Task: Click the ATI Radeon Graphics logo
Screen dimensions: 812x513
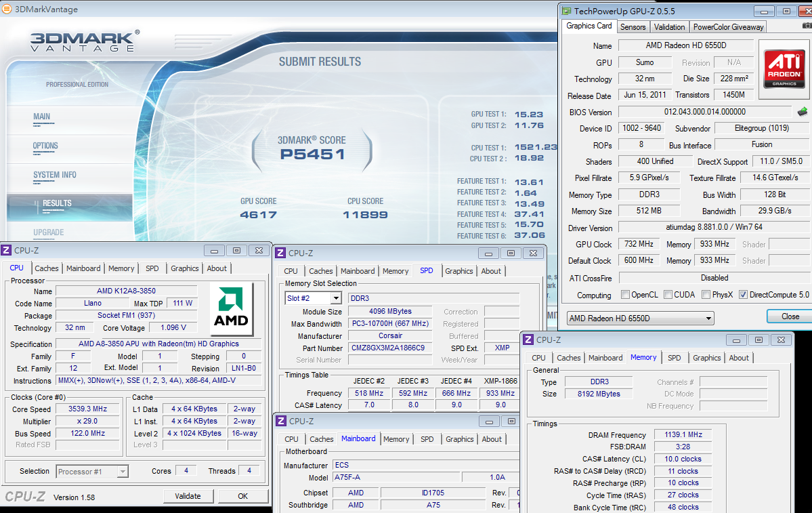Action: click(x=784, y=70)
